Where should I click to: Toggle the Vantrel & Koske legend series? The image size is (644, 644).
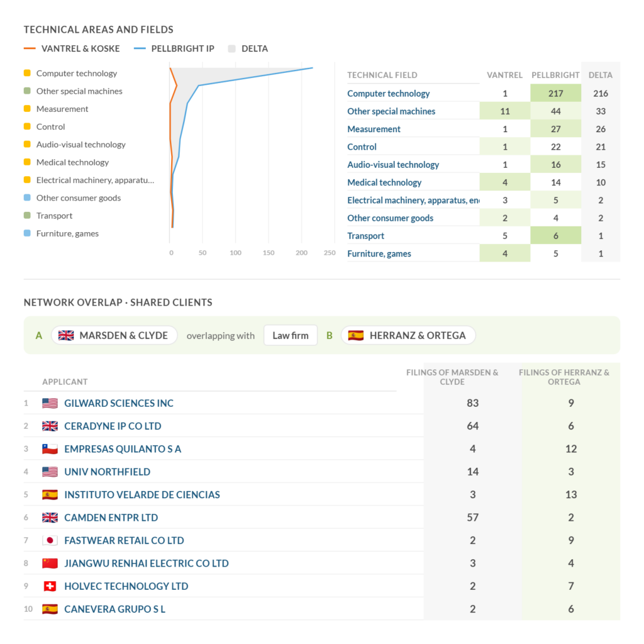tap(72, 48)
